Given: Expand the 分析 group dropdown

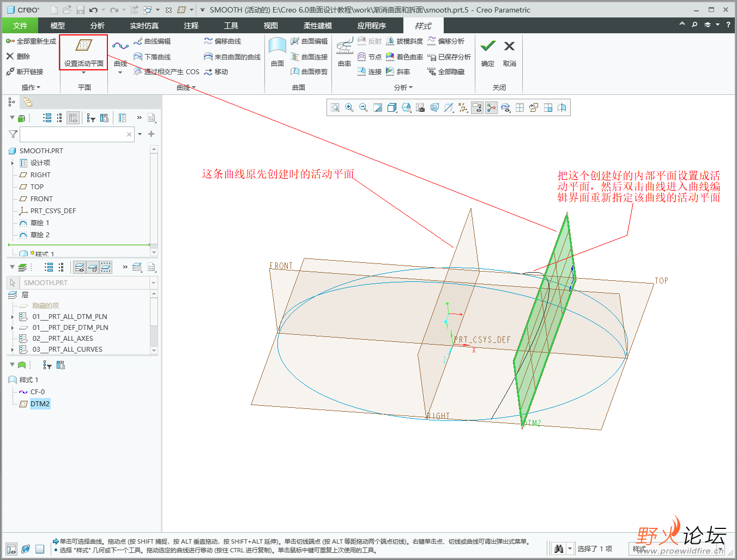Looking at the screenshot, I should tap(403, 87).
